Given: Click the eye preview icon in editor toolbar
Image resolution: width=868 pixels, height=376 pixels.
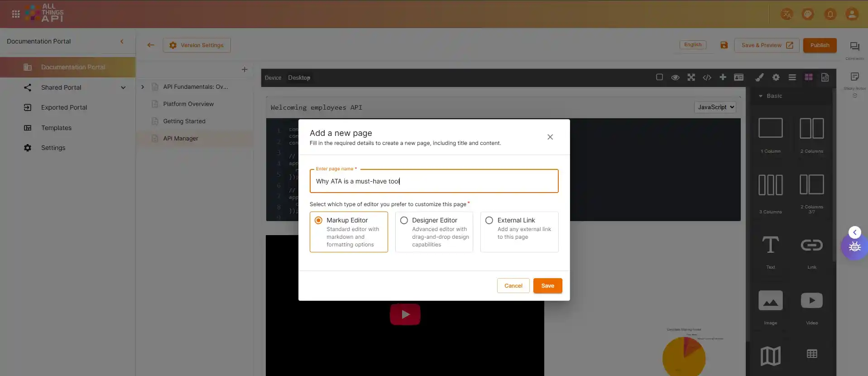Looking at the screenshot, I should (x=675, y=77).
